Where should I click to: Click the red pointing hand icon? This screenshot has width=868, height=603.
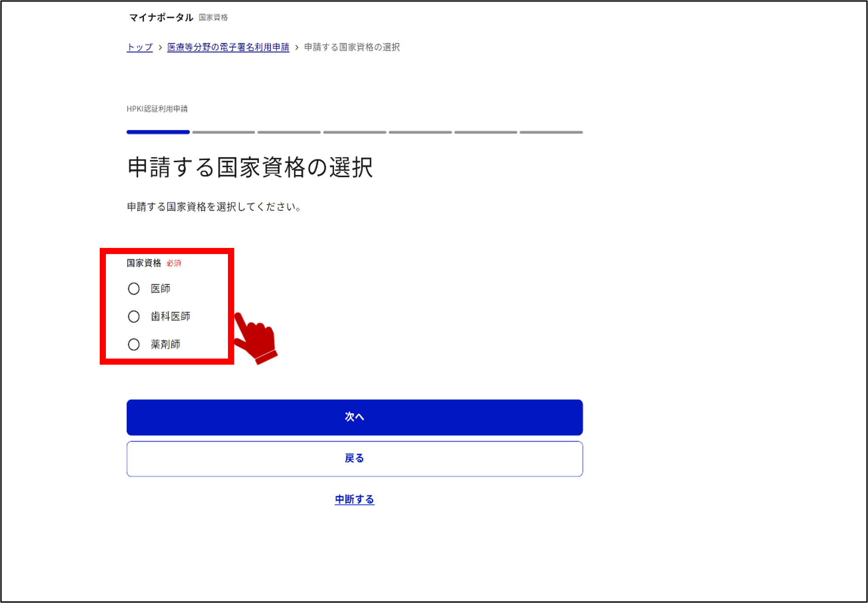[x=255, y=338]
